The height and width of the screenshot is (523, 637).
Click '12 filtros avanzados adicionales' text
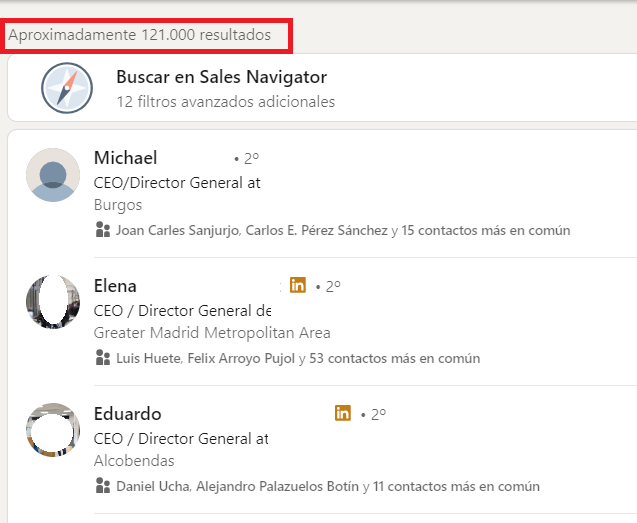click(x=226, y=102)
